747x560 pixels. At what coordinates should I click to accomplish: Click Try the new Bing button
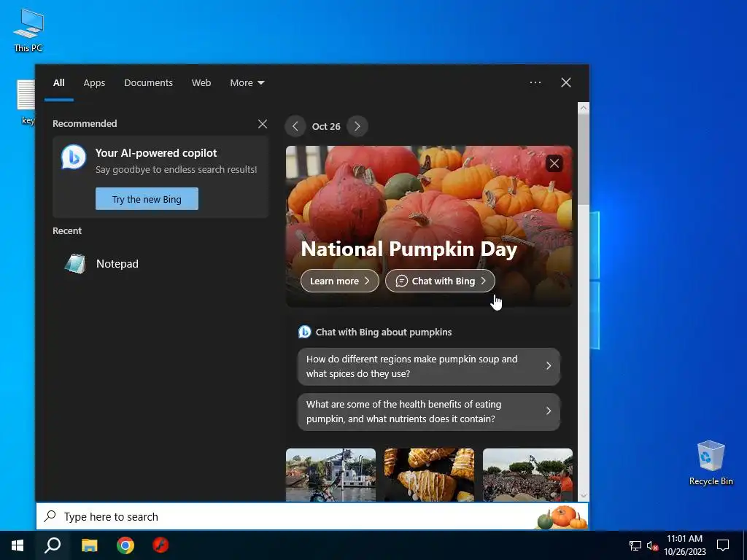(147, 199)
